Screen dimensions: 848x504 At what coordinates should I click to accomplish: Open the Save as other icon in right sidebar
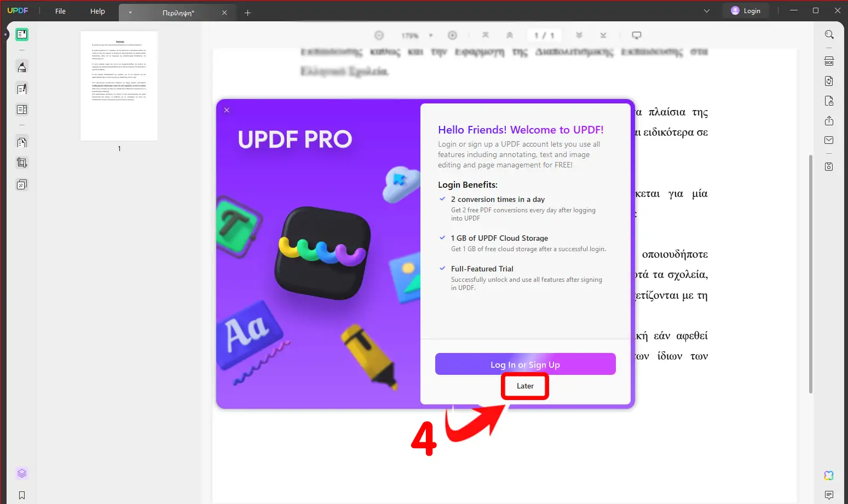coord(829,166)
